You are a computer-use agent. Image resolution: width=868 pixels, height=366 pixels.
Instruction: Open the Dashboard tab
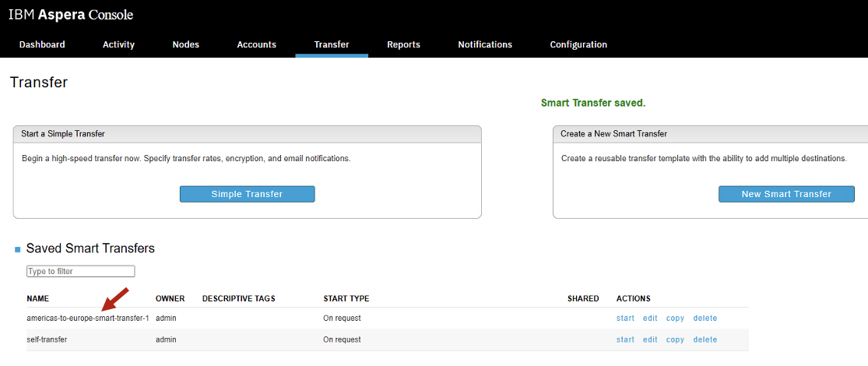pos(42,45)
